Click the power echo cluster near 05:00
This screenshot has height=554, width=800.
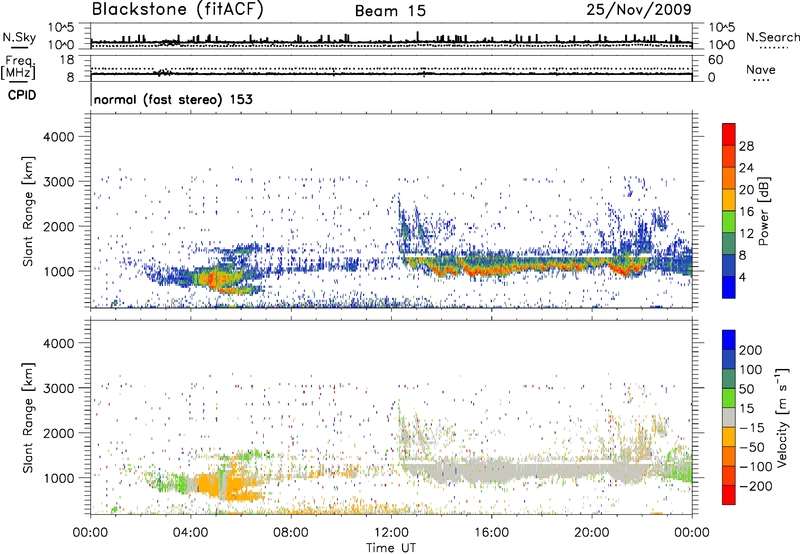(219, 279)
